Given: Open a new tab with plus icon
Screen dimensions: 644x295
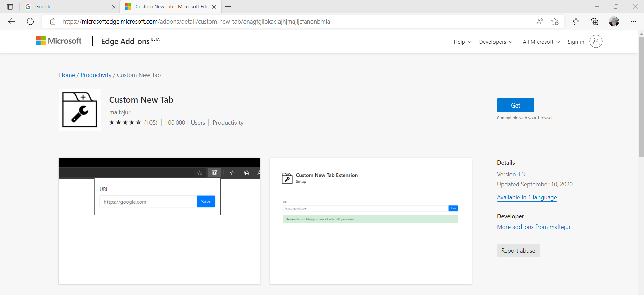Looking at the screenshot, I should (x=228, y=7).
